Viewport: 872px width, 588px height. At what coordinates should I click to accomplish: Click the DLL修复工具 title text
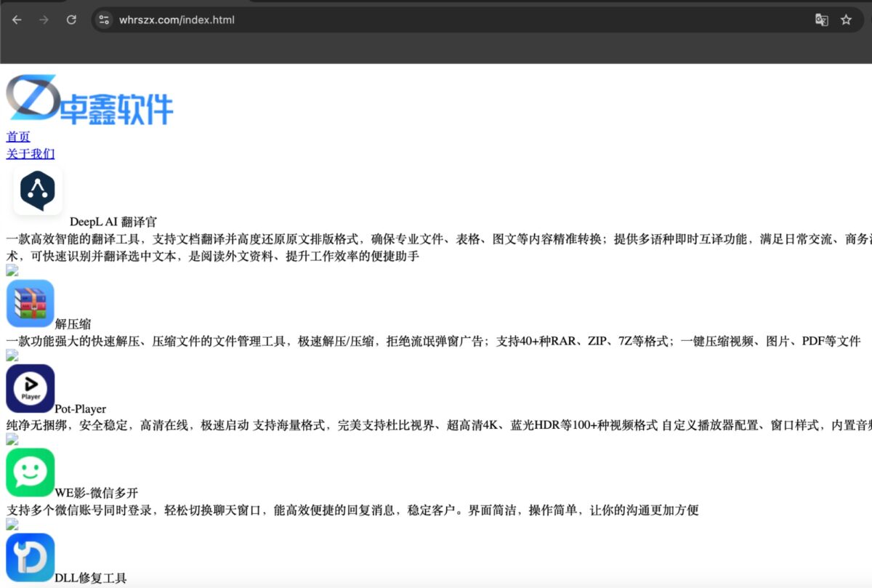tap(91, 579)
